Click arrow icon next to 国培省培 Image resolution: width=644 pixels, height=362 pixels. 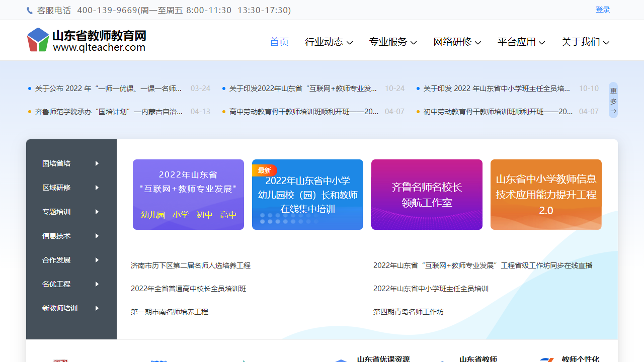point(97,163)
